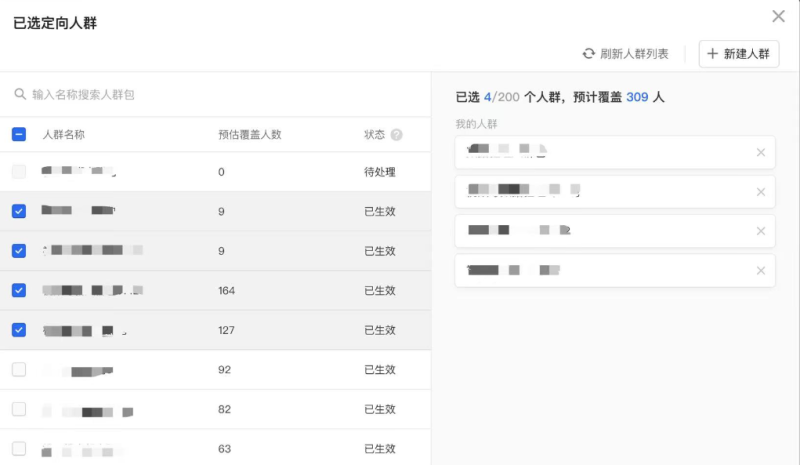Click the 刷新人群列表 text link
This screenshot has width=800, height=465.
[634, 54]
